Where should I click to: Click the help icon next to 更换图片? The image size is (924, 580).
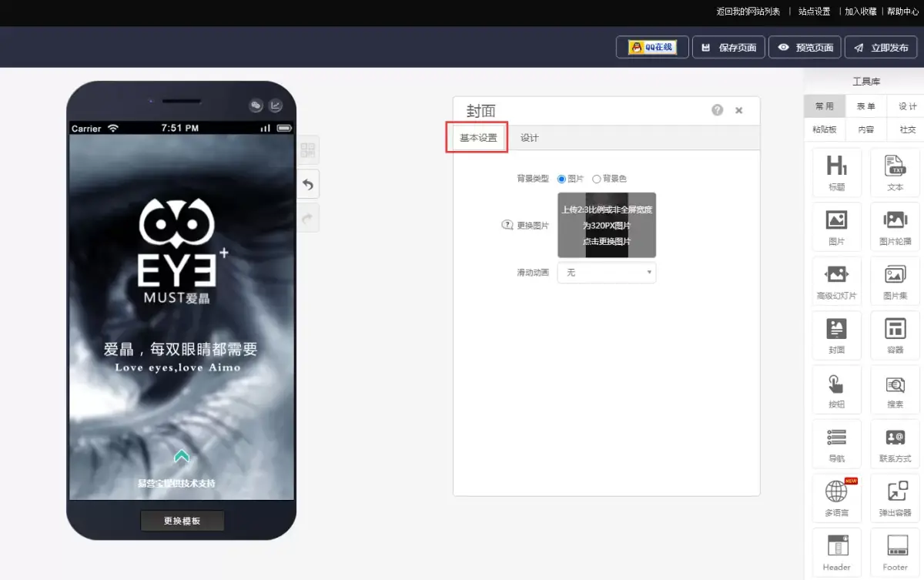[507, 225]
